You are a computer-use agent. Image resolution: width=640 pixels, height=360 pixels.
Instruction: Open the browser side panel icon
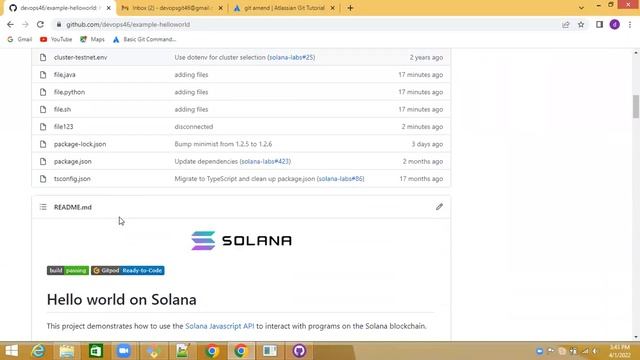pyautogui.click(x=599, y=24)
